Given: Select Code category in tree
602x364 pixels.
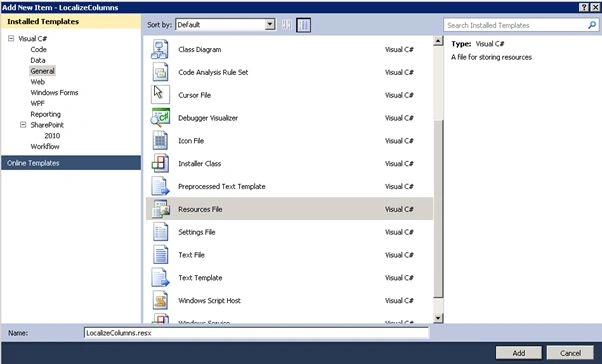Looking at the screenshot, I should tap(38, 49).
